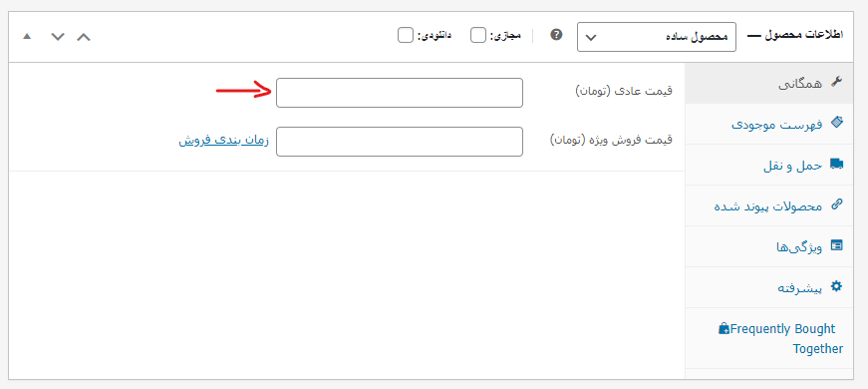Open the محصول ساده product type dropdown

coord(657,37)
